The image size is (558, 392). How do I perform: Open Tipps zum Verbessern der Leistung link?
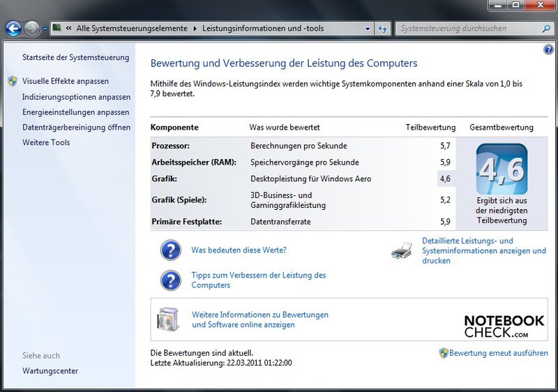tap(259, 280)
